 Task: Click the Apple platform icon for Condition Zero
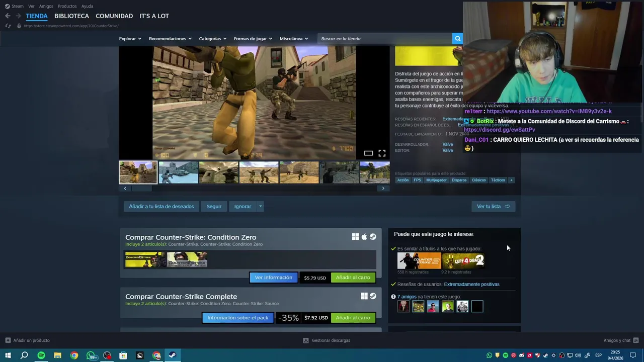[364, 237]
